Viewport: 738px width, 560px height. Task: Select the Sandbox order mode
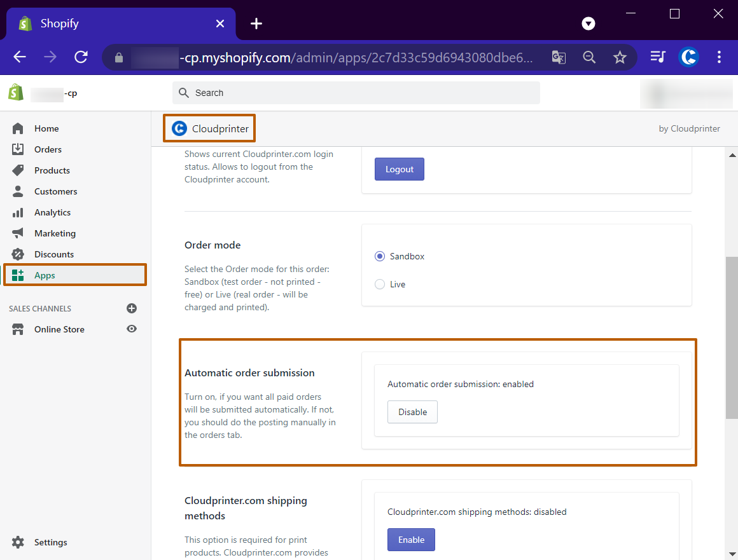click(x=380, y=256)
